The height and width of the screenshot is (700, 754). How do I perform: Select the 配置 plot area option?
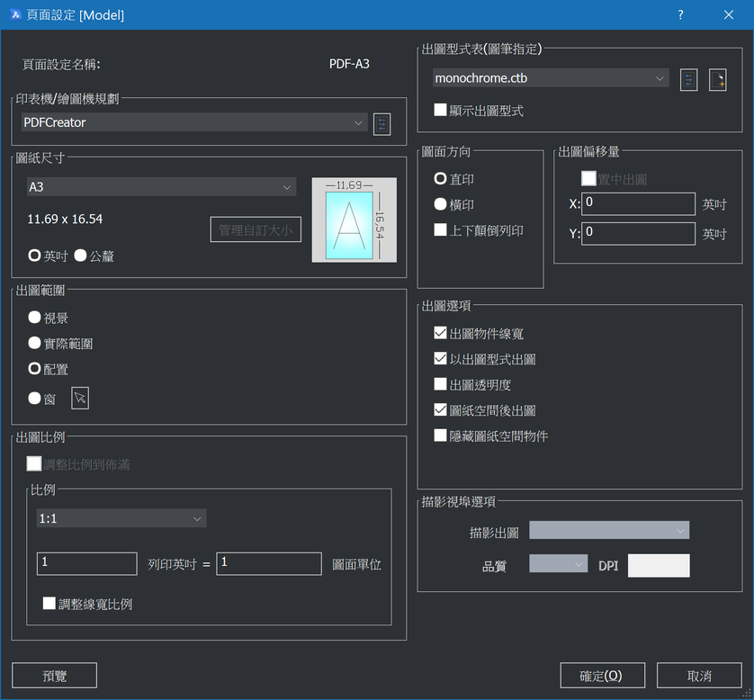(x=34, y=368)
